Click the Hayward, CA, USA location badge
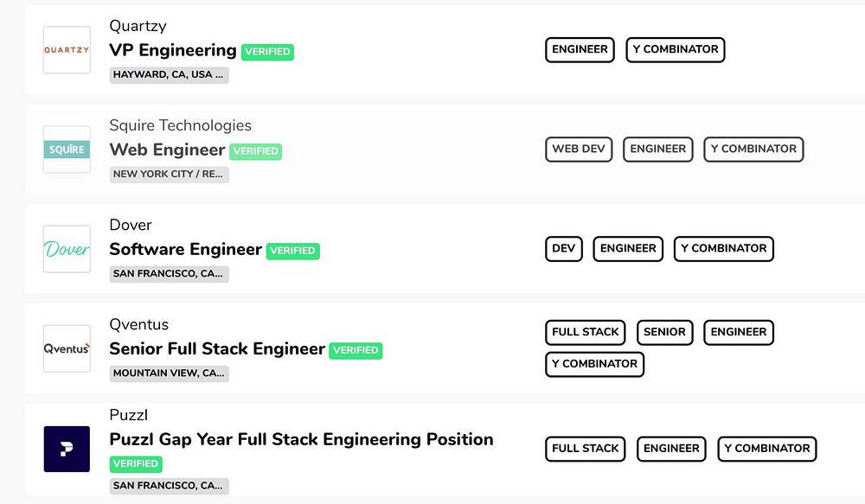 (x=170, y=74)
